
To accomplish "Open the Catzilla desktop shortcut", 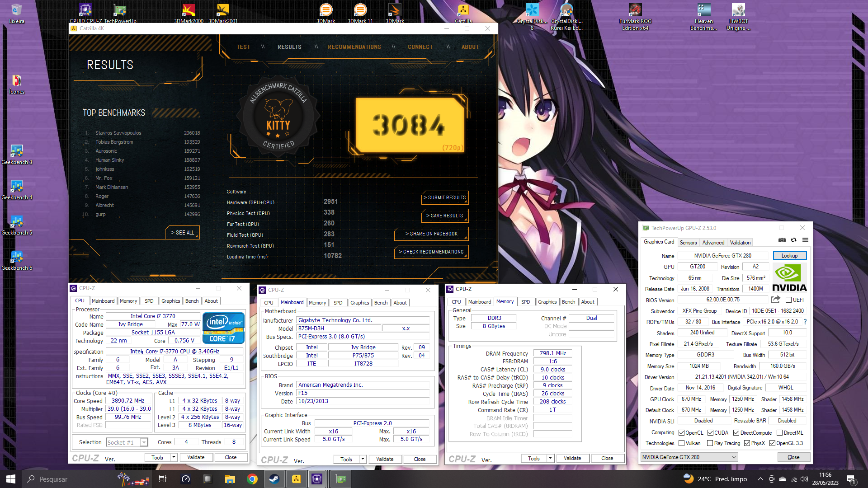I will (463, 14).
